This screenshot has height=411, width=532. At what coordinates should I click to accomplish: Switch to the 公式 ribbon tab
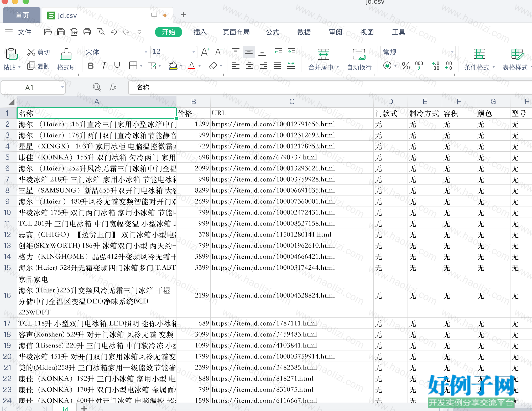pyautogui.click(x=273, y=32)
